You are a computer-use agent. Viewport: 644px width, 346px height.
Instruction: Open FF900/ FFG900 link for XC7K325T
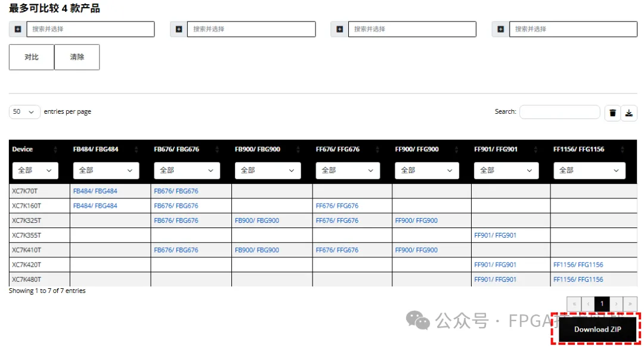point(416,220)
